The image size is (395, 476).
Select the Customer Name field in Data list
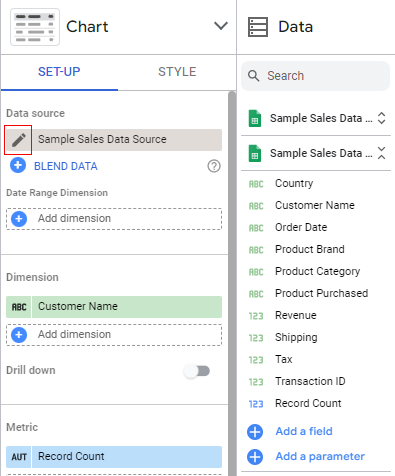pos(315,205)
